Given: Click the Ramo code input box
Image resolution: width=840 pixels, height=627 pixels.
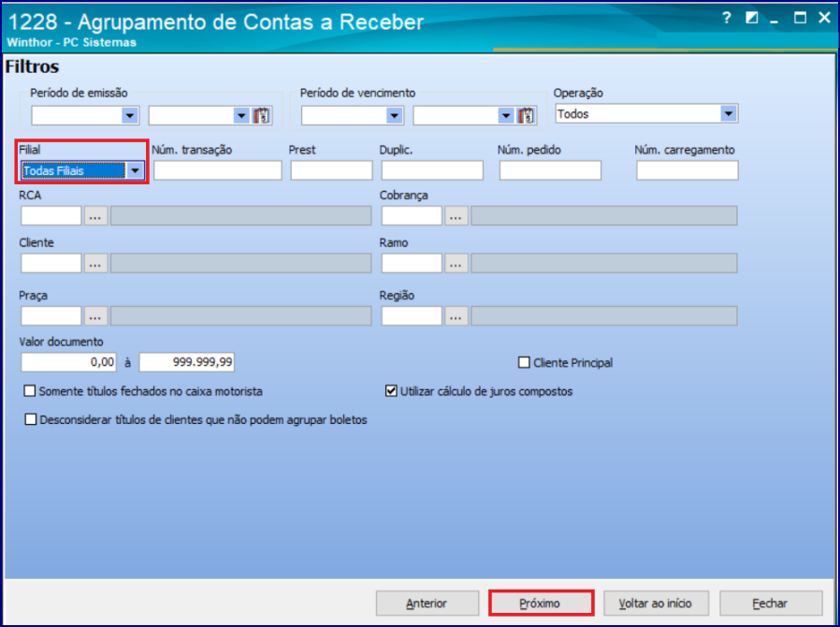Looking at the screenshot, I should (x=412, y=263).
